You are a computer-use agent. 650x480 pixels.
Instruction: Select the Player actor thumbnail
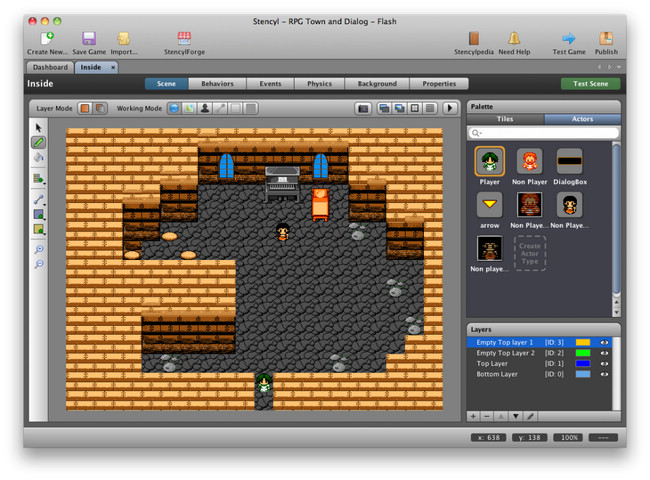(489, 161)
